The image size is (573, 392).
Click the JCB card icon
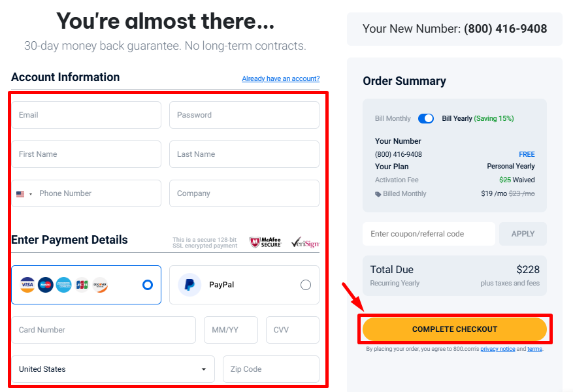tap(82, 285)
